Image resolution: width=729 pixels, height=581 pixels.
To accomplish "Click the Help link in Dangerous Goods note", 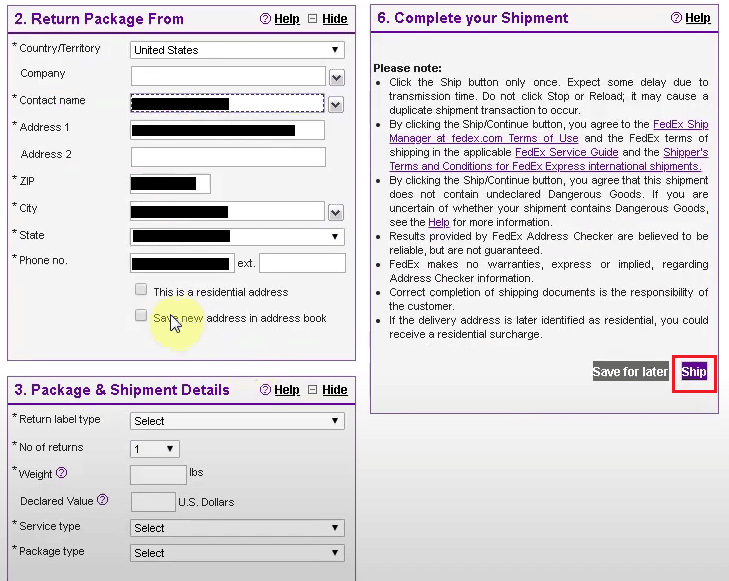I will (439, 222).
